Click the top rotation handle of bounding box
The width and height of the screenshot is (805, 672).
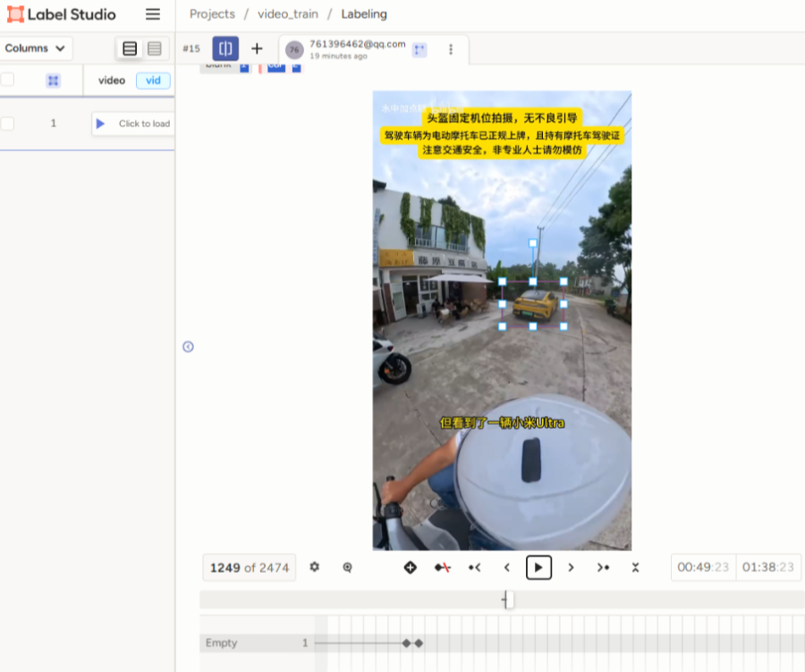pyautogui.click(x=533, y=243)
